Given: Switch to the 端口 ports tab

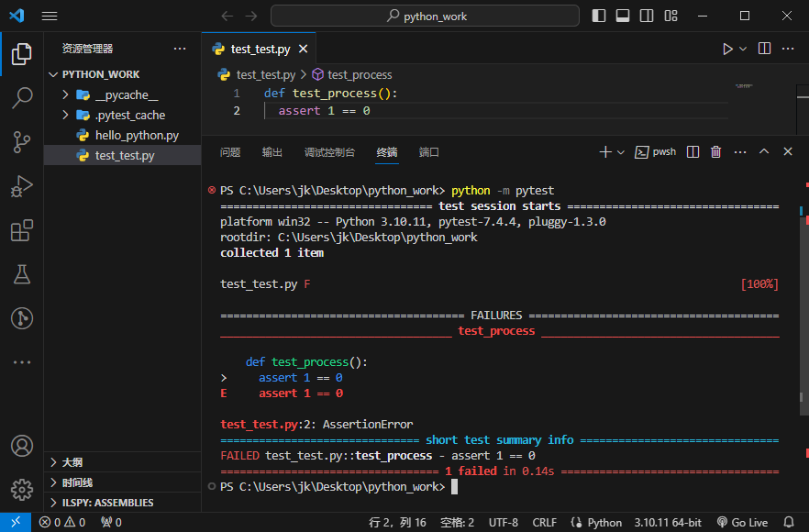Looking at the screenshot, I should (428, 152).
